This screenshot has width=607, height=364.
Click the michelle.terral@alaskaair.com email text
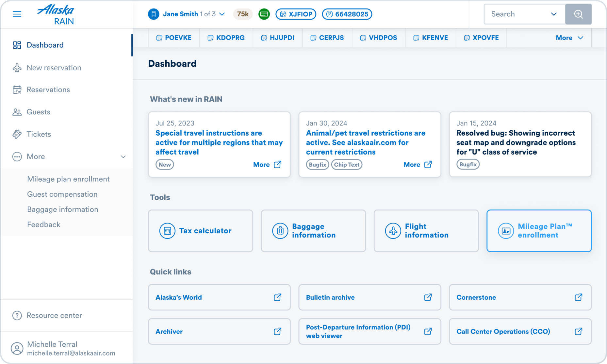coord(71,353)
